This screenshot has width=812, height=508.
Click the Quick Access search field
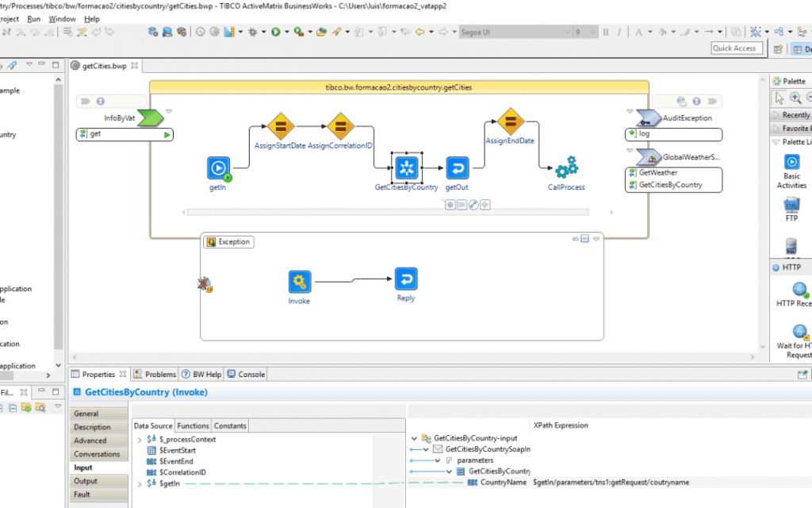pyautogui.click(x=737, y=48)
